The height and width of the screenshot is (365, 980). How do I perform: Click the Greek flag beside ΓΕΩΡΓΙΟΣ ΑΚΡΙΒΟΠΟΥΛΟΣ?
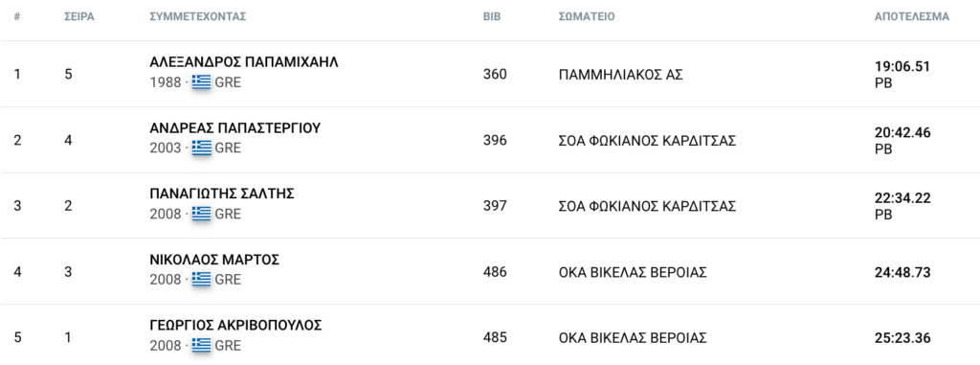(x=201, y=345)
